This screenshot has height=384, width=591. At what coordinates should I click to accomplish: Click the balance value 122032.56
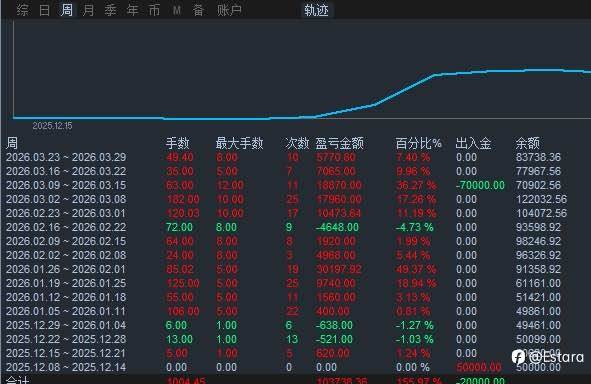point(541,199)
